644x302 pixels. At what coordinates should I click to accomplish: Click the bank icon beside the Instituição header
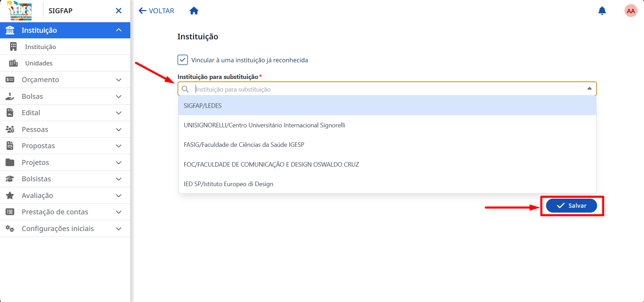pyautogui.click(x=10, y=30)
